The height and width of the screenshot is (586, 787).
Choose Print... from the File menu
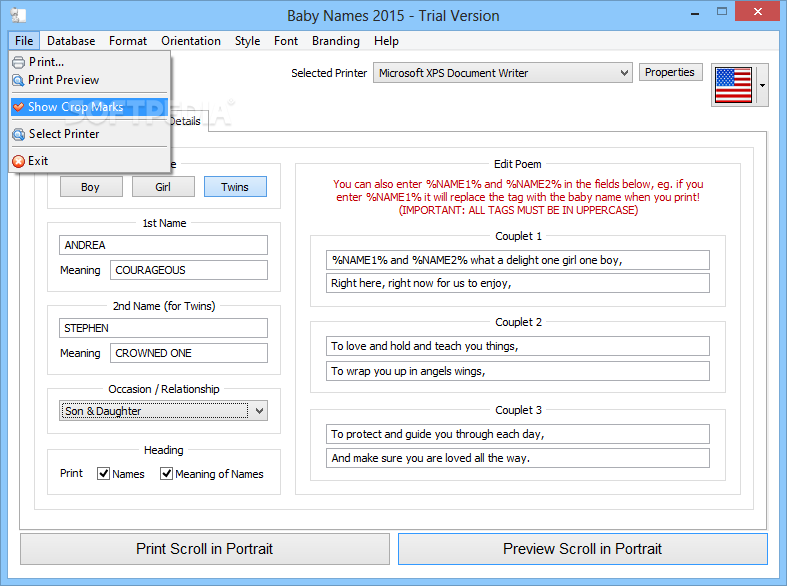(89, 62)
